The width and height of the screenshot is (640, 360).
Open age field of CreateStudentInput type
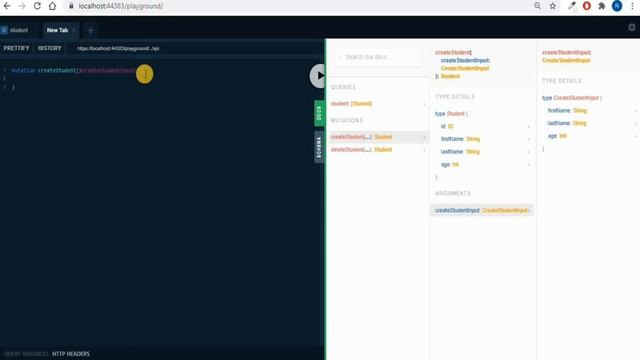point(589,136)
